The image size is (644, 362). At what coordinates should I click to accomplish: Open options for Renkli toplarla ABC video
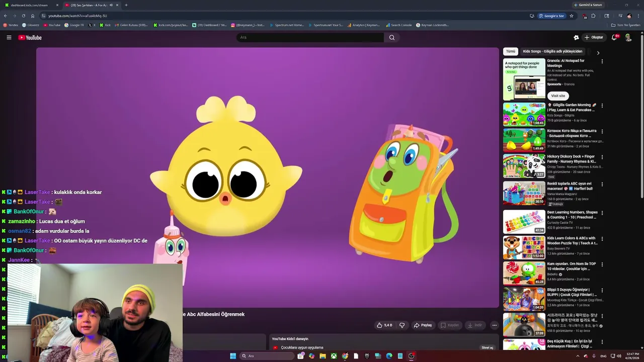coord(602,184)
